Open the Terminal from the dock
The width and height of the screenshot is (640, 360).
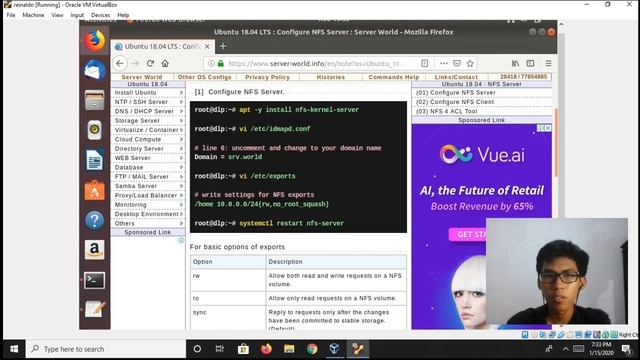coord(95,280)
